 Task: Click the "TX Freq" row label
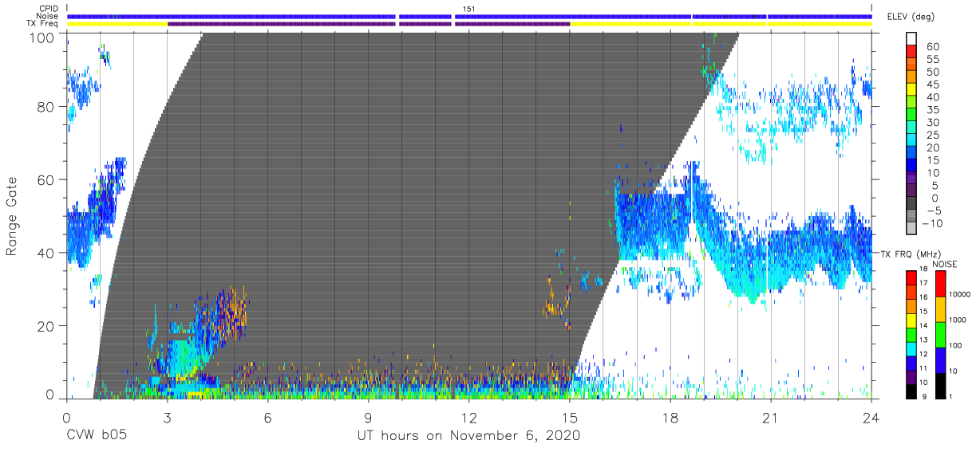click(44, 23)
